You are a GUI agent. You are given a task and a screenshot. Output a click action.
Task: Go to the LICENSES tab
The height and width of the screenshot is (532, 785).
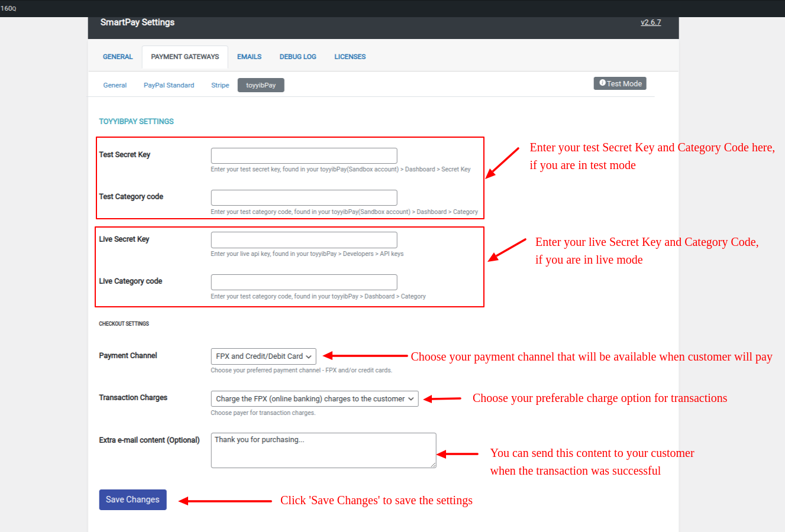pyautogui.click(x=350, y=57)
